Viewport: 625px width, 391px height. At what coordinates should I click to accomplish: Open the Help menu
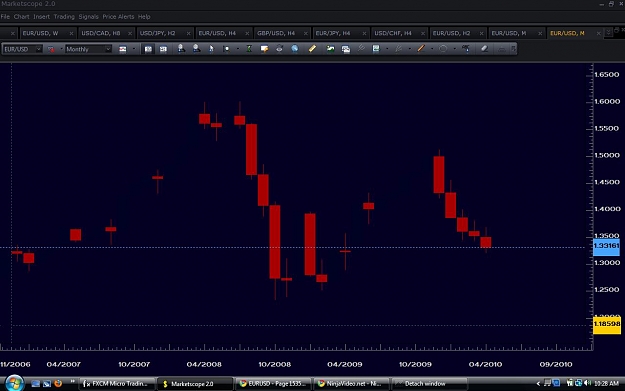click(x=144, y=17)
